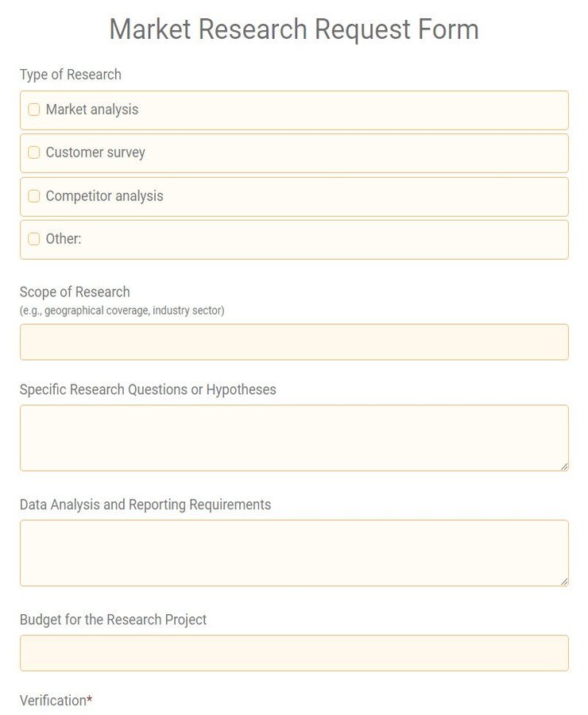Click the Scope of Research input field
This screenshot has width=588, height=715.
[294, 342]
